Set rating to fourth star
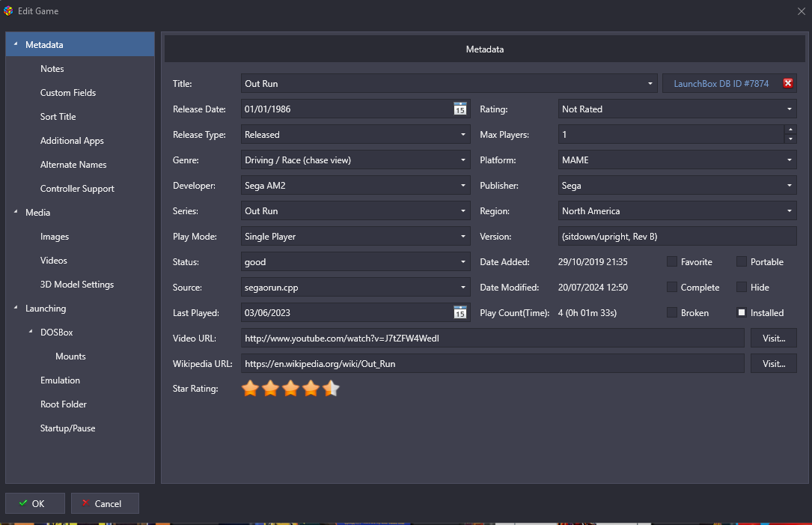This screenshot has height=525, width=812. [311, 388]
